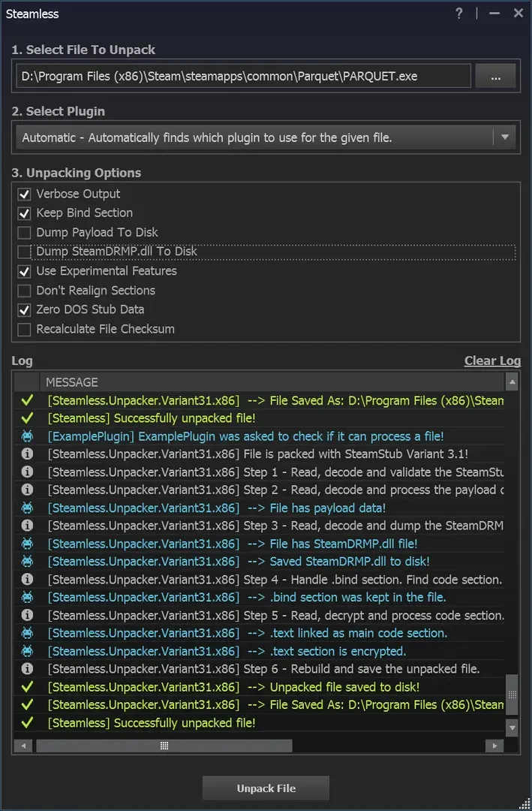Image resolution: width=532 pixels, height=811 pixels.
Task: Enable Dump Payload To Disk option
Action: coord(24,233)
